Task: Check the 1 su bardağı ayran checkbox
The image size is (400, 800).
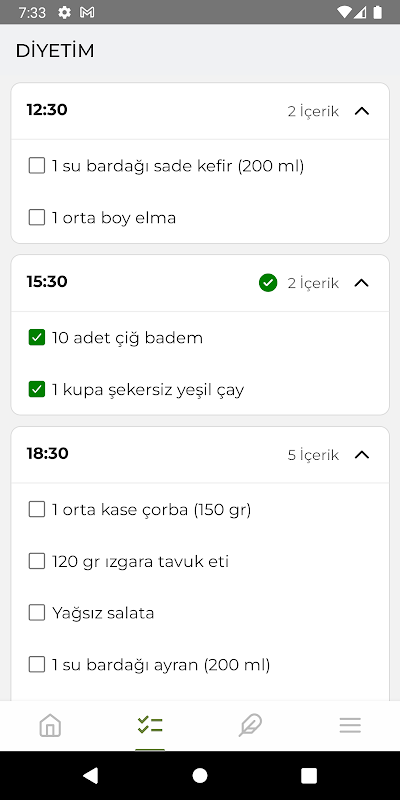Action: 37,664
